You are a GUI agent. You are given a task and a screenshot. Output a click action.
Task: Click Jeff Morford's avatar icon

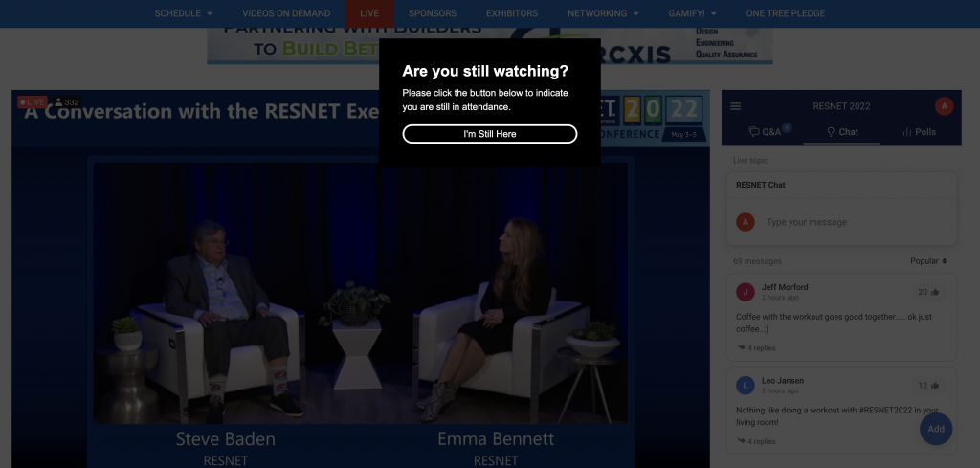point(746,292)
